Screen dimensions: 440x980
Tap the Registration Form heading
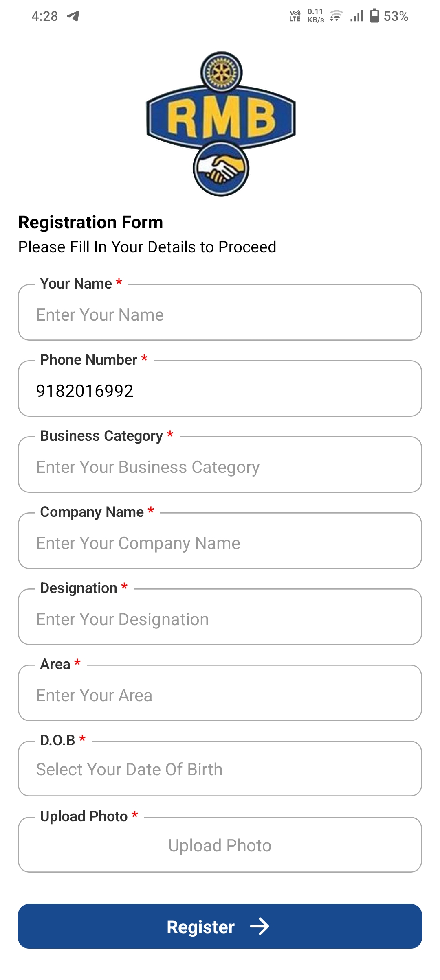(90, 222)
